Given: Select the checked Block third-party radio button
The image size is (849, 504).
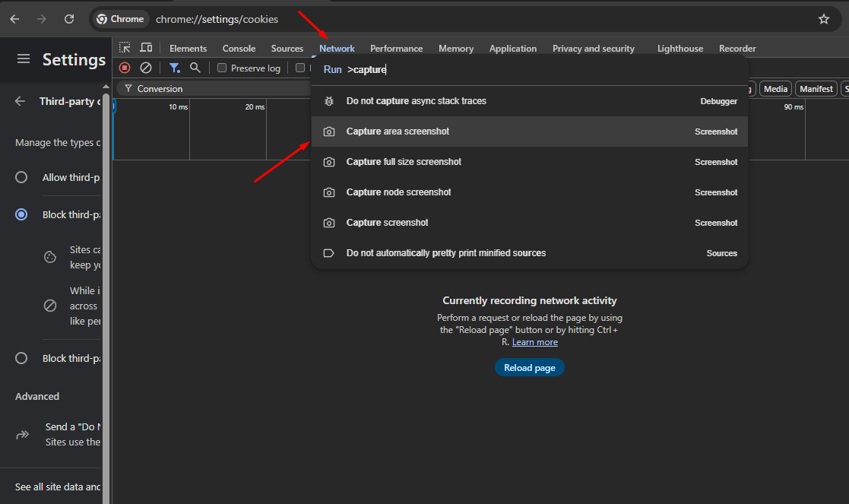Looking at the screenshot, I should click(21, 214).
